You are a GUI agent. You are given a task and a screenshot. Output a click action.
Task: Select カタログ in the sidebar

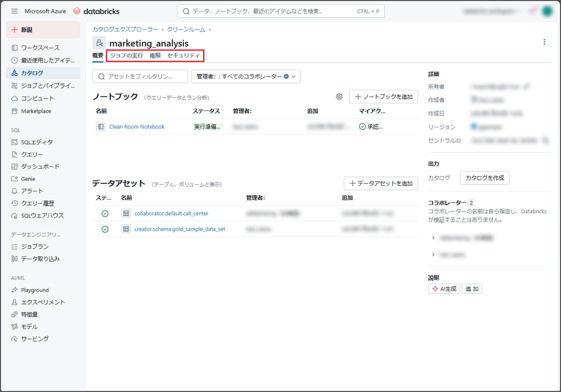pos(43,73)
